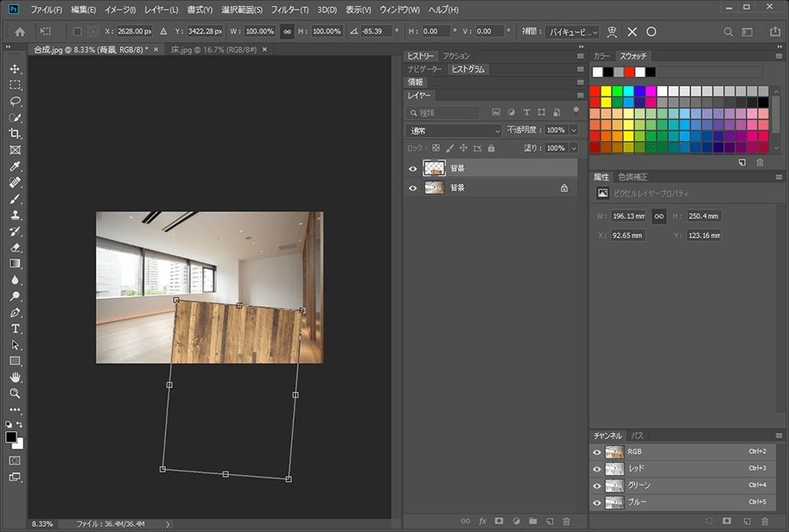Click the trash icon in the Layers panel
Image resolution: width=789 pixels, height=532 pixels.
[566, 521]
